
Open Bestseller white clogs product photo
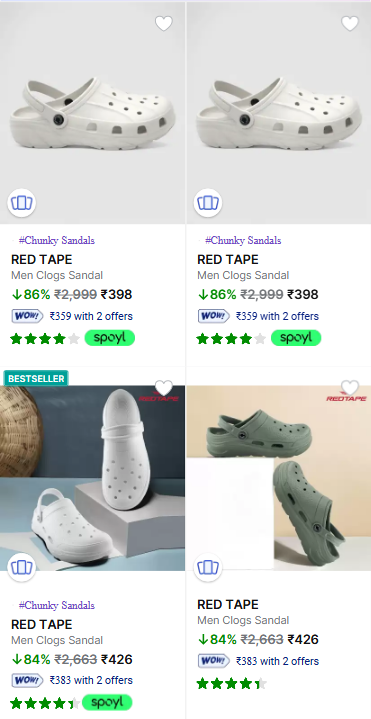coord(92,478)
